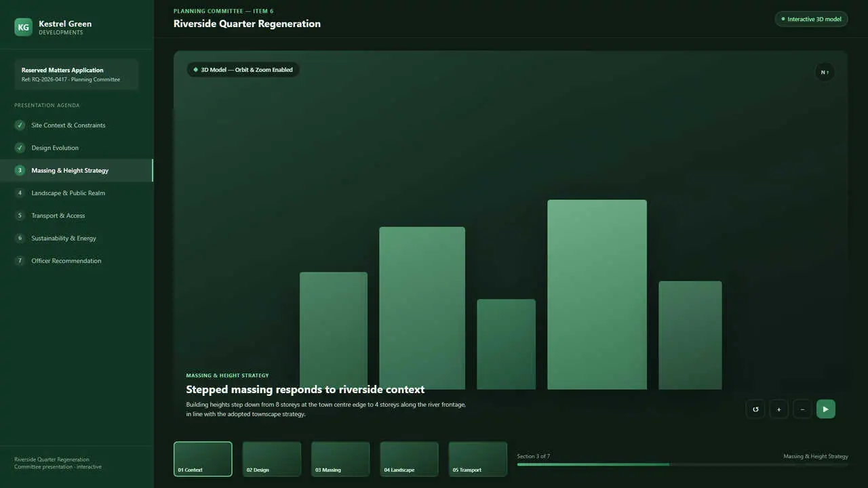
Task: Click the KG Kestrel Green logo
Action: (x=23, y=27)
